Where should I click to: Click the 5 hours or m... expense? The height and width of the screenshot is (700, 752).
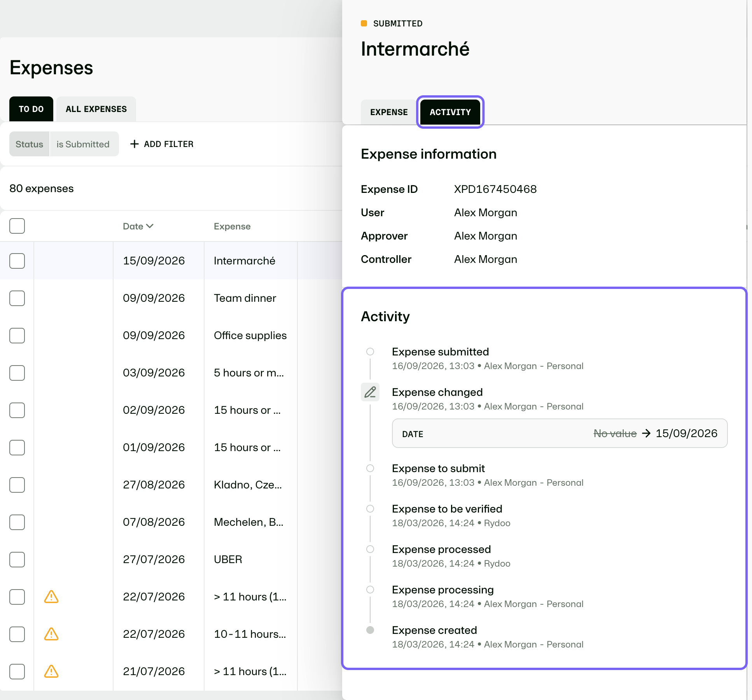point(249,373)
